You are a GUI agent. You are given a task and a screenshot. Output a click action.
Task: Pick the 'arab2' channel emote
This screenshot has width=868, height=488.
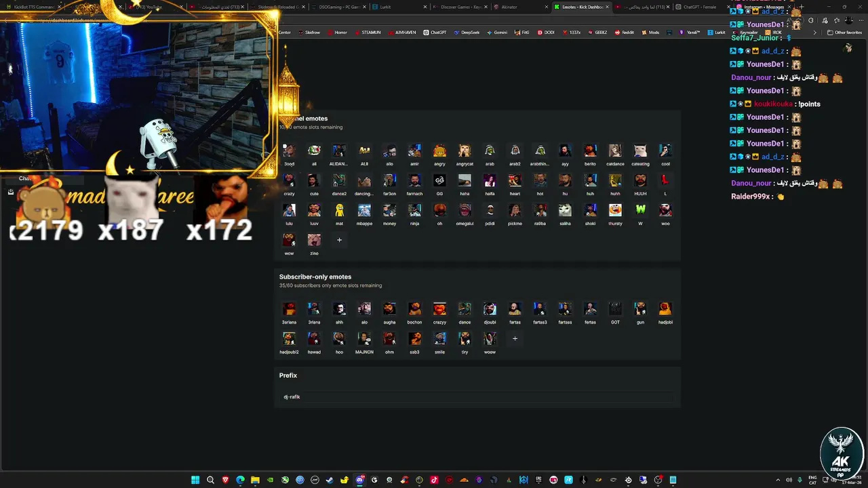click(515, 150)
